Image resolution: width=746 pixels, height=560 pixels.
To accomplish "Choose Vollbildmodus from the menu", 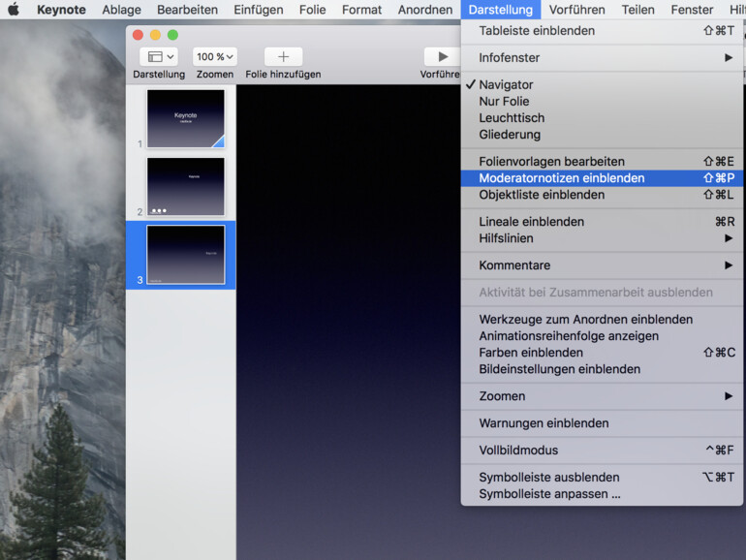I will click(x=518, y=450).
